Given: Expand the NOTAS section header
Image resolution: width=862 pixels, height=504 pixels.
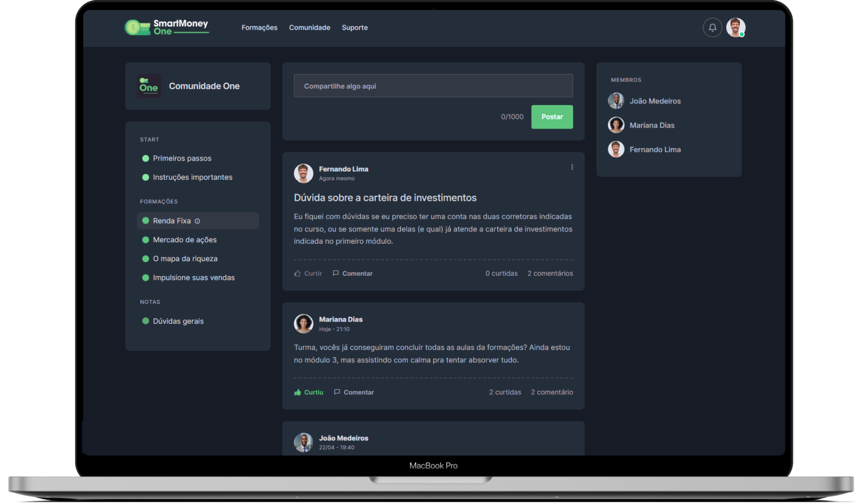Looking at the screenshot, I should click(150, 302).
